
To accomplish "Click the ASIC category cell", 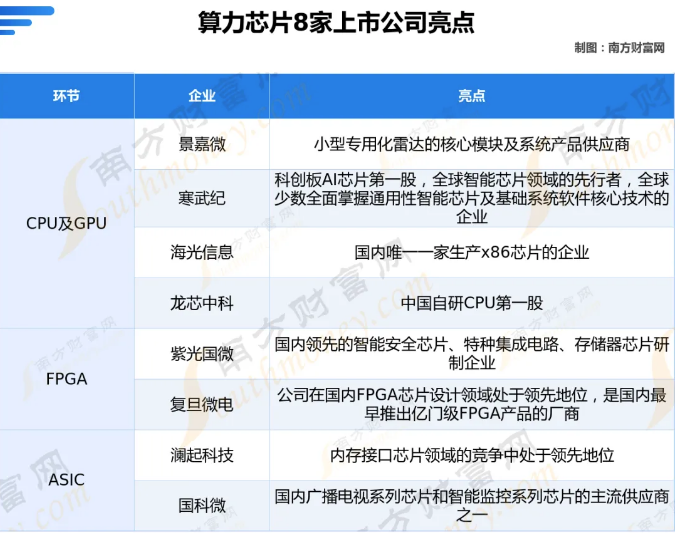I will coord(66,479).
